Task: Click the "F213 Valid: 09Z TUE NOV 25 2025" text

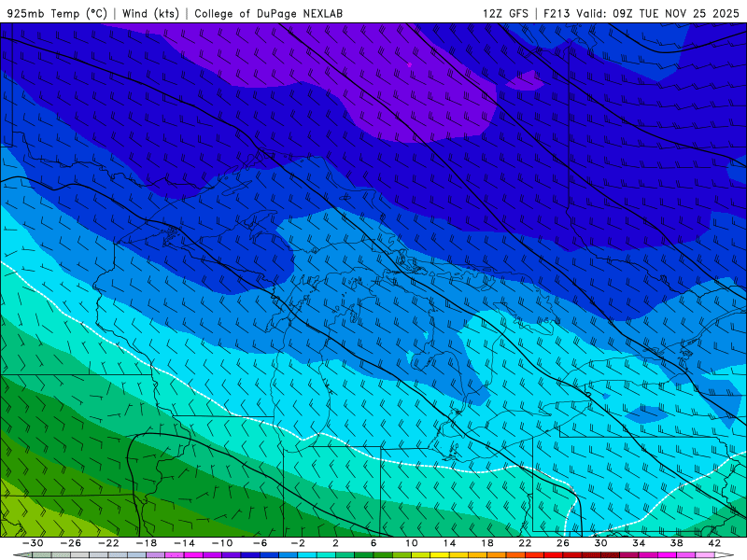Action: pos(641,13)
